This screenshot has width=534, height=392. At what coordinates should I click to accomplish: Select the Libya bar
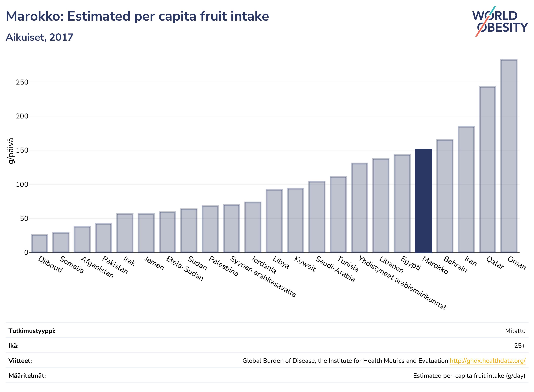[274, 221]
